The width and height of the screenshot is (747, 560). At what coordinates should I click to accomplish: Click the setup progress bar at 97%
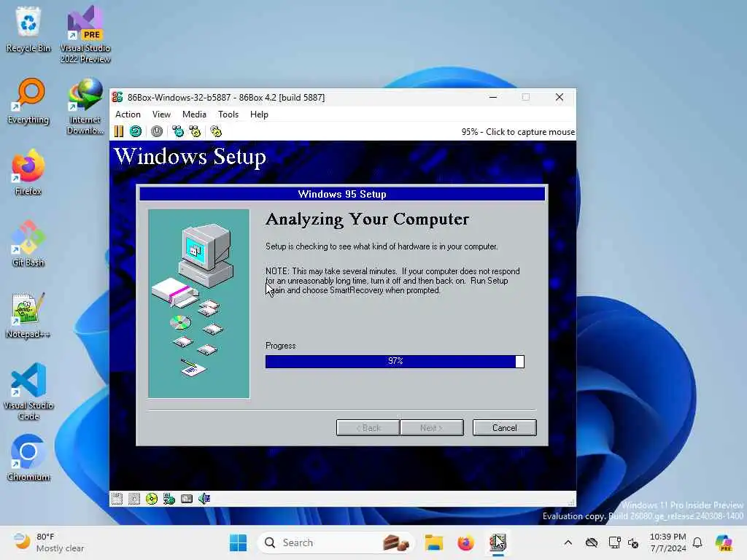pos(395,362)
